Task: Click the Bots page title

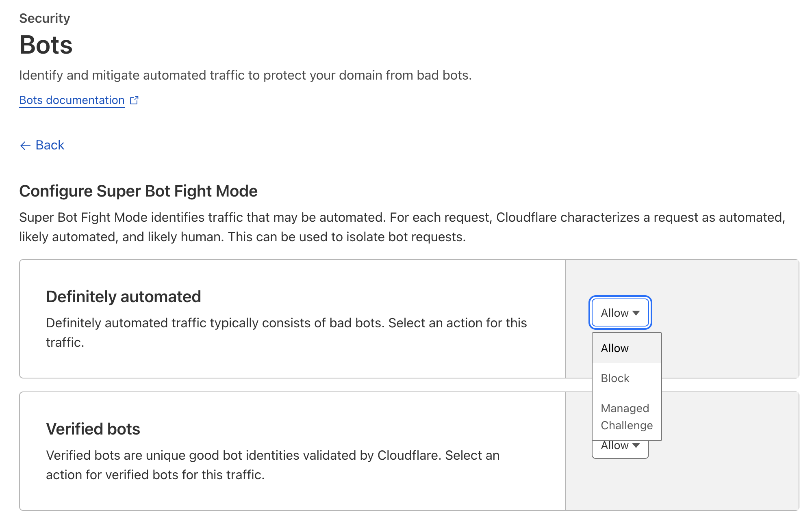Action: point(46,45)
